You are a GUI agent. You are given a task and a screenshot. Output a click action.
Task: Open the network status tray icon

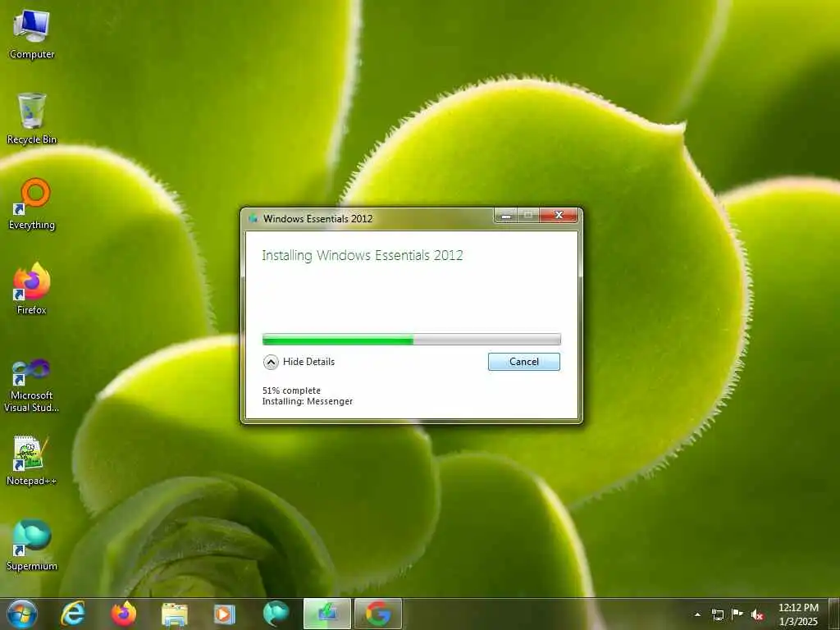point(717,614)
